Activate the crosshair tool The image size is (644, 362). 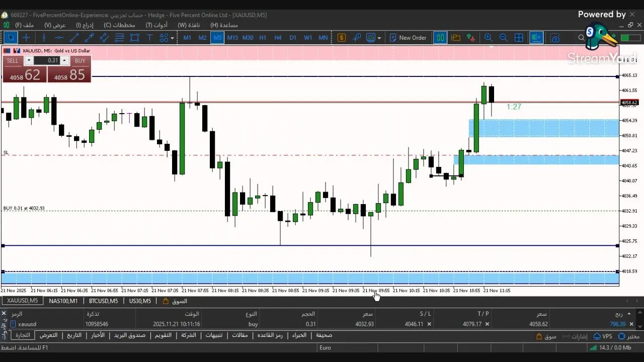pos(26,38)
